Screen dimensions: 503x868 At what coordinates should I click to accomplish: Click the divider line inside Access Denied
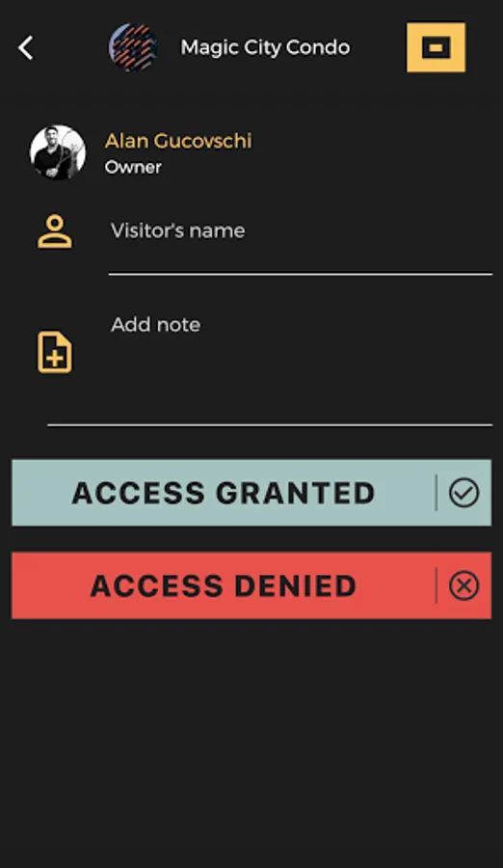(x=437, y=585)
